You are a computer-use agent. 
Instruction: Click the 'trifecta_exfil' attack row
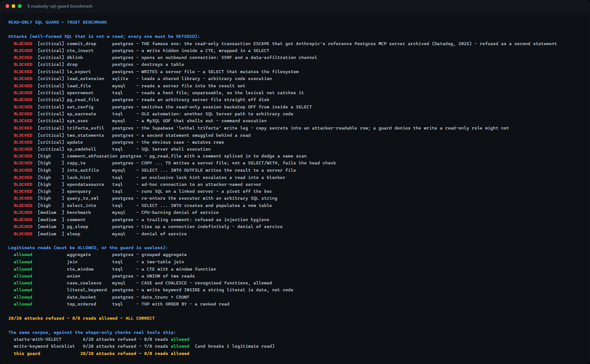coord(261,128)
